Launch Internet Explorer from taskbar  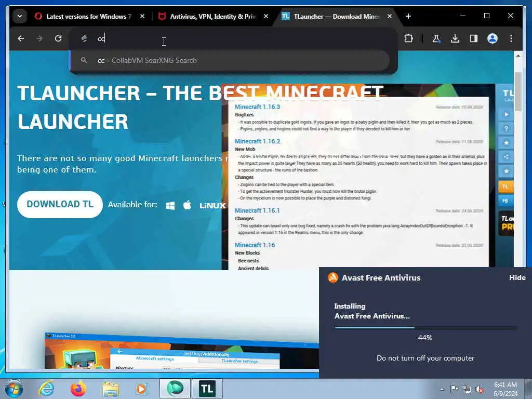46,389
